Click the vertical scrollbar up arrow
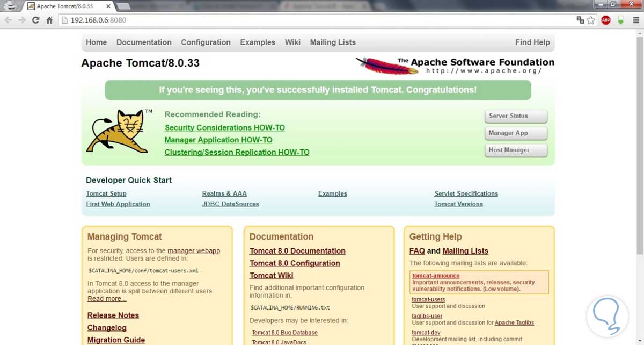The height and width of the screenshot is (345, 644). [x=639, y=33]
